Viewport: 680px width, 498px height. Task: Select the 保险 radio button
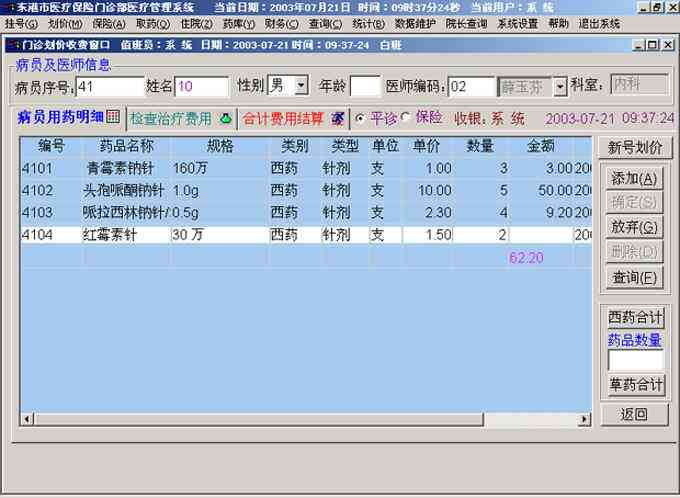pyautogui.click(x=405, y=117)
